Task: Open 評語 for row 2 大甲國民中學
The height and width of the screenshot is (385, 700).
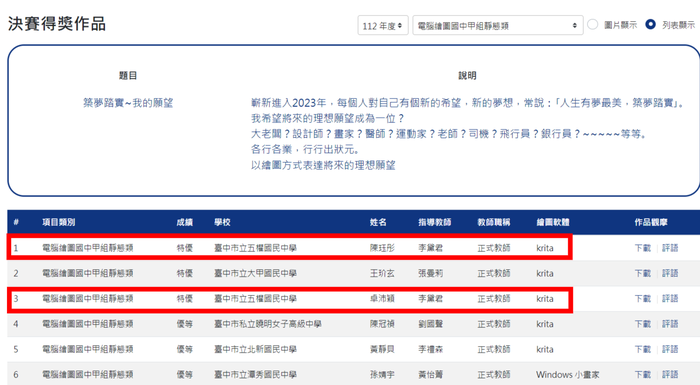Action: tap(670, 273)
